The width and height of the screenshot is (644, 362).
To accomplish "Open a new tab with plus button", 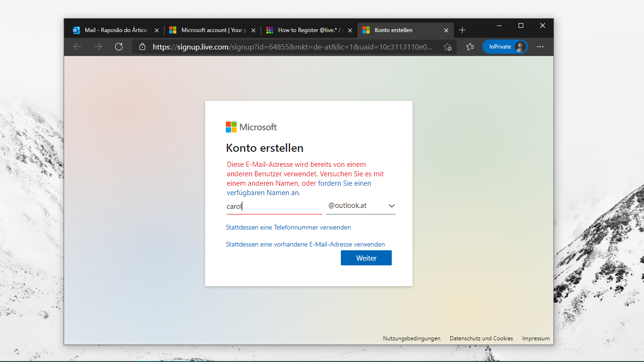I will [462, 30].
